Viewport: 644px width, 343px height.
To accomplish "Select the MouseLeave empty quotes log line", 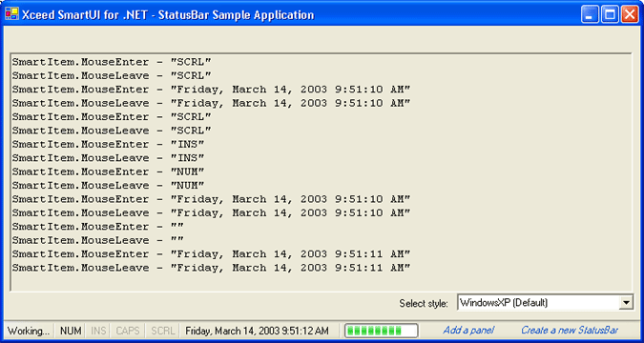I will (97, 240).
